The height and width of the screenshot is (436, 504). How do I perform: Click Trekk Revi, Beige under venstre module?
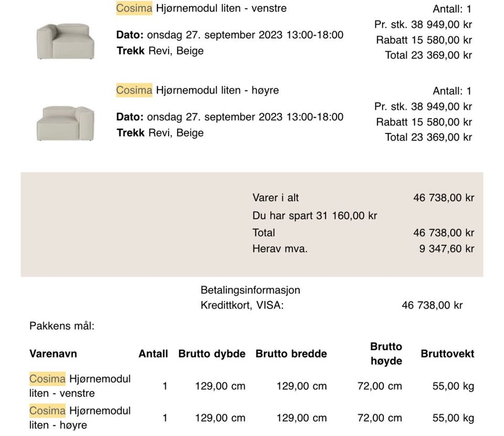click(160, 51)
